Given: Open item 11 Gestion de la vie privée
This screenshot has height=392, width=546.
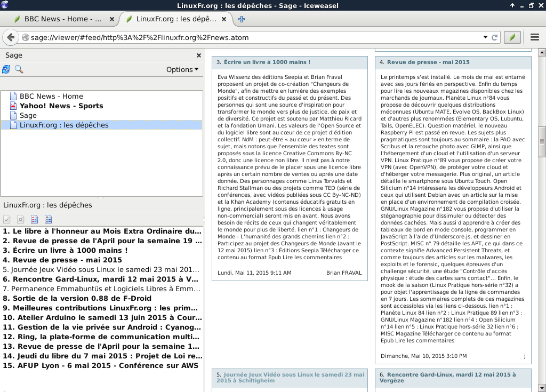Looking at the screenshot, I should pyautogui.click(x=102, y=327).
